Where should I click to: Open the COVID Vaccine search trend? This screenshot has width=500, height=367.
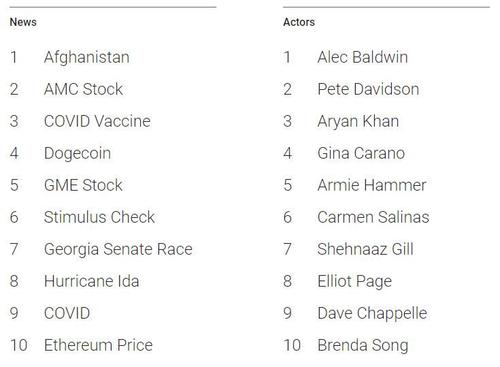(97, 121)
